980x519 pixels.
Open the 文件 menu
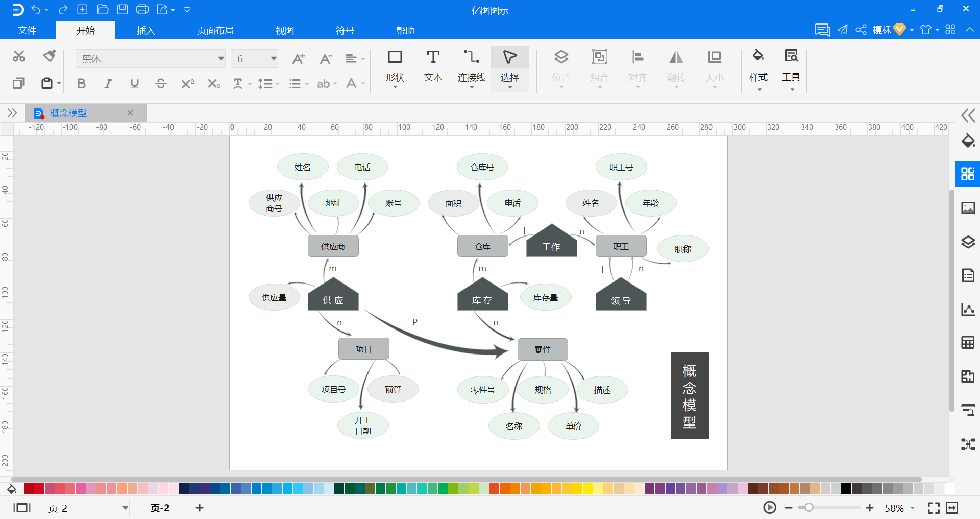click(27, 30)
